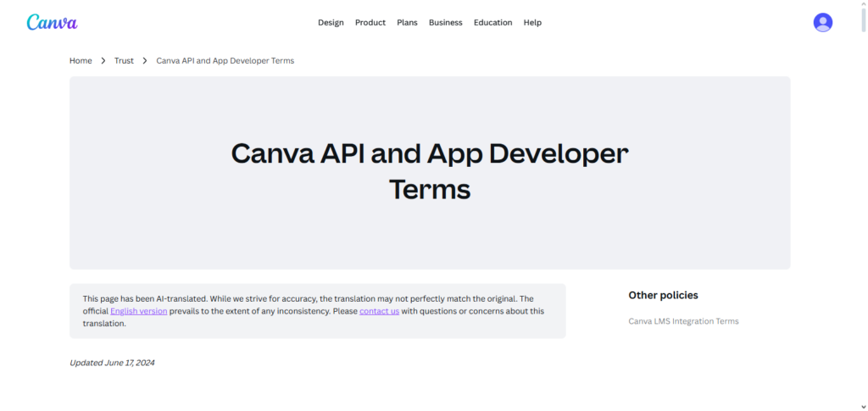Follow the contact us link
868x411 pixels.
(x=379, y=311)
